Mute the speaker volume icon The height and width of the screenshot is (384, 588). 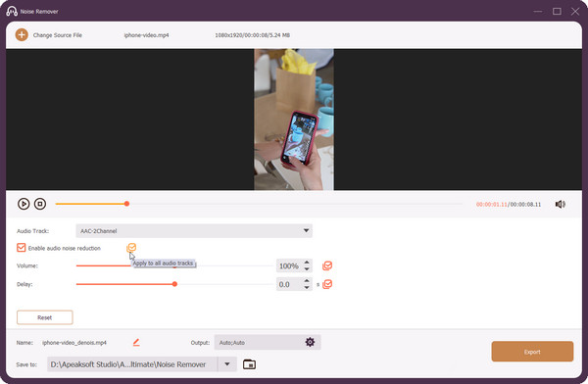[561, 204]
